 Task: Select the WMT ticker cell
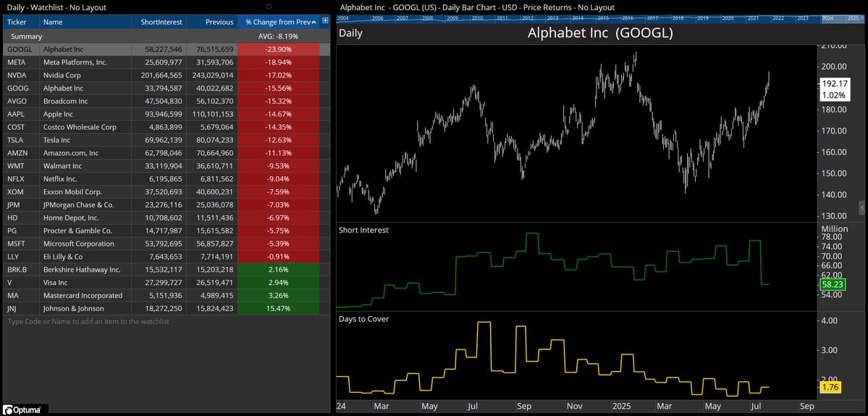[x=21, y=166]
